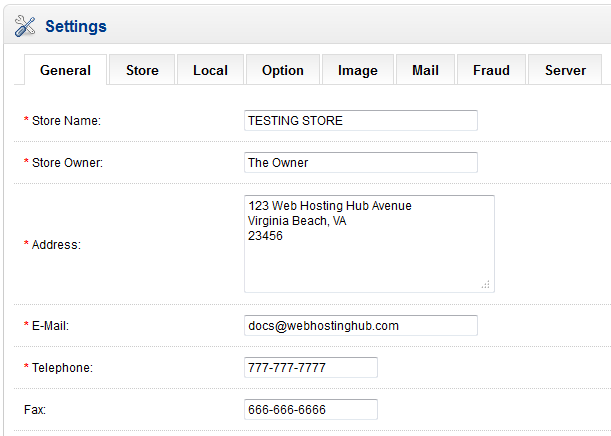Click the Address textarea resize handle

486,285
